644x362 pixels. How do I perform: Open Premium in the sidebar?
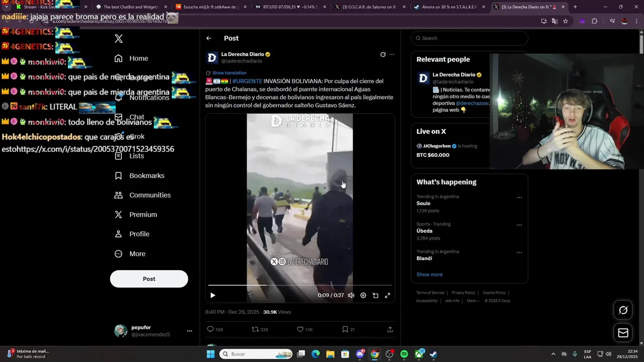click(x=136, y=215)
